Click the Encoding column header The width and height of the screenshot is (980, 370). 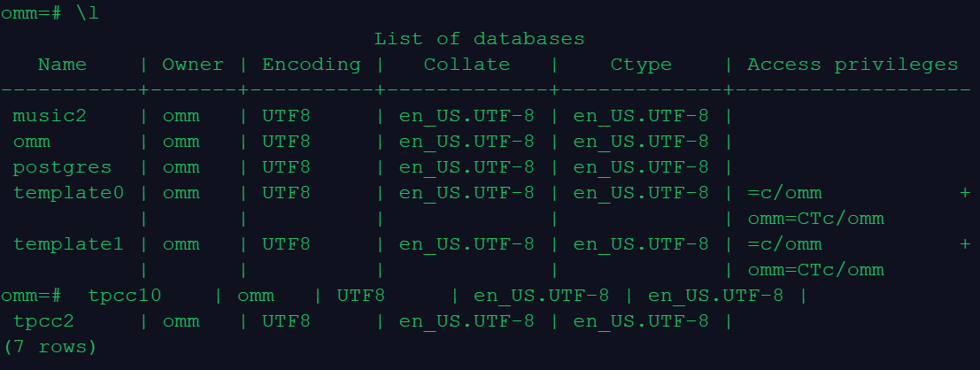(312, 65)
